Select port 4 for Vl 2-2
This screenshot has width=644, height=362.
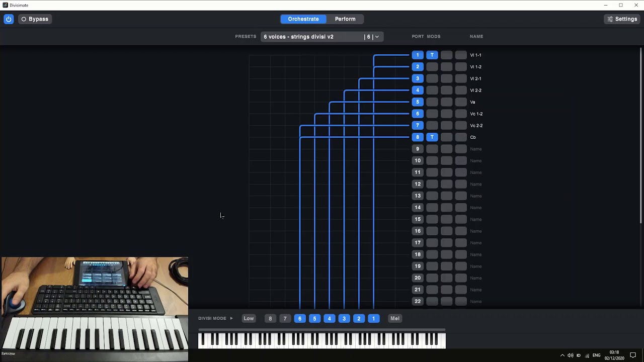[418, 90]
